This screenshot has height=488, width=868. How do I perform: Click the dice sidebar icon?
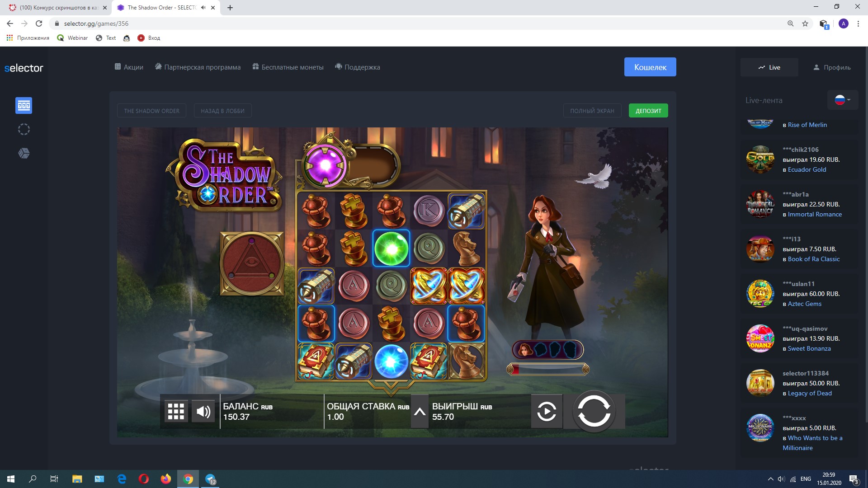point(24,154)
